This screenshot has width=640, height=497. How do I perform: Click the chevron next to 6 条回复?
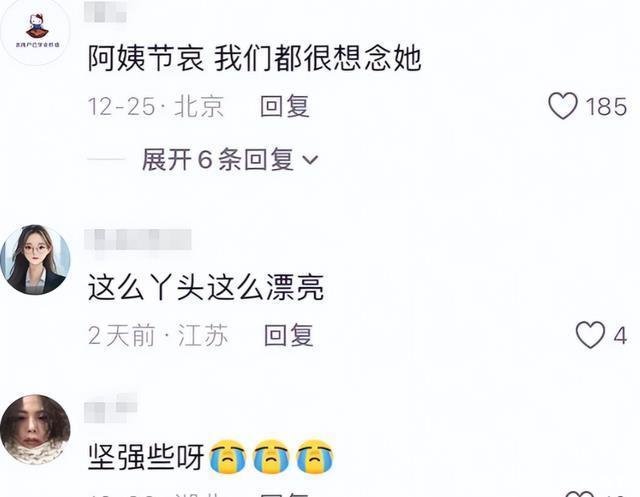click(x=310, y=160)
